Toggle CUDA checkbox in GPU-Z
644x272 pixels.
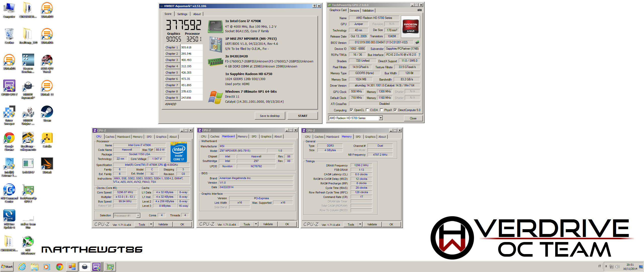click(x=367, y=110)
